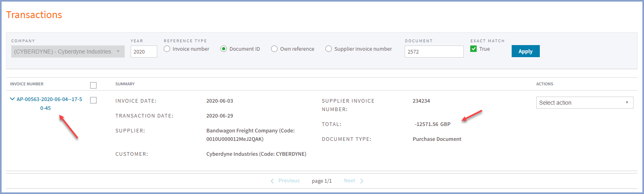Click the Summary column header
Screen dimensions: 644x194
[125, 84]
